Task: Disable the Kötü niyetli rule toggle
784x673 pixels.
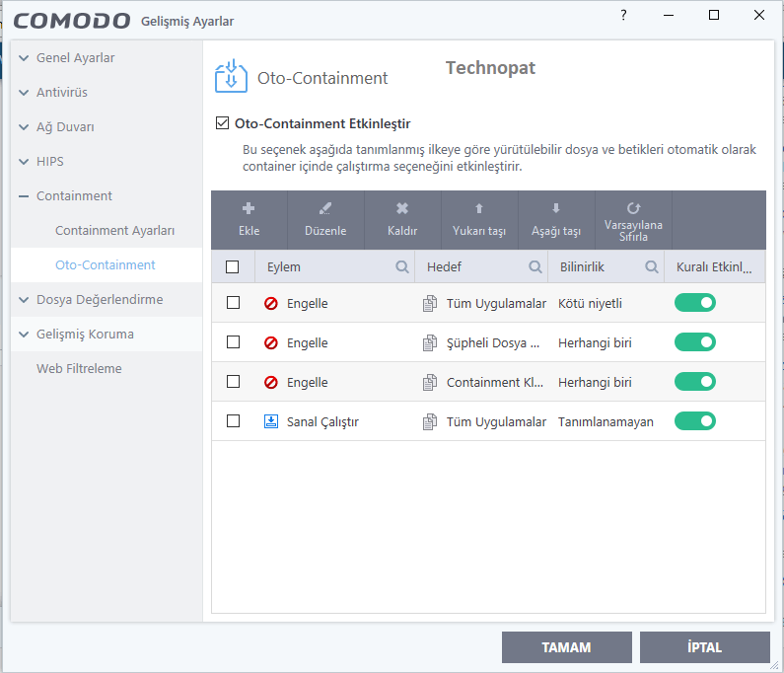Action: coord(695,303)
